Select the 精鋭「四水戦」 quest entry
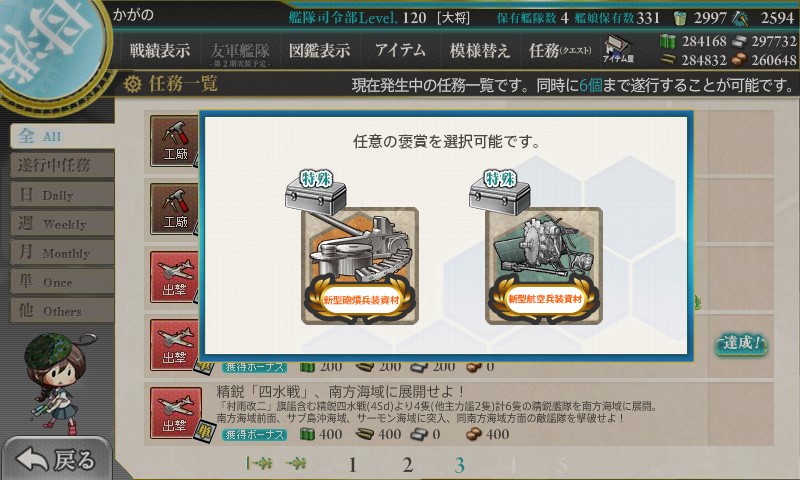Image resolution: width=800 pixels, height=480 pixels. (x=459, y=413)
